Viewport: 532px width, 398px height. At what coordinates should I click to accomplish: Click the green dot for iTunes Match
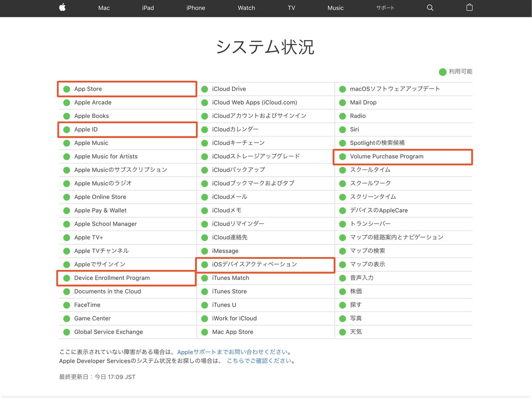(204, 278)
